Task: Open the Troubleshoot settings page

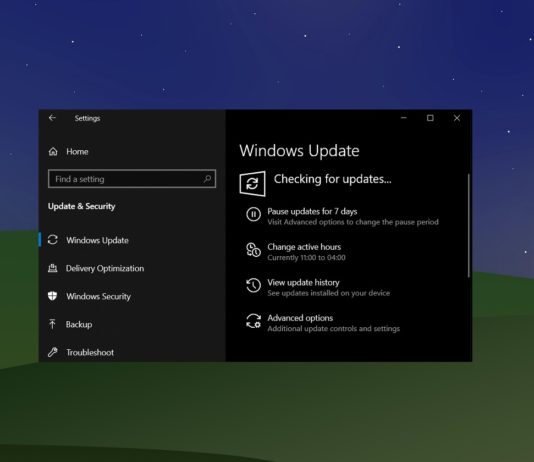Action: tap(90, 352)
